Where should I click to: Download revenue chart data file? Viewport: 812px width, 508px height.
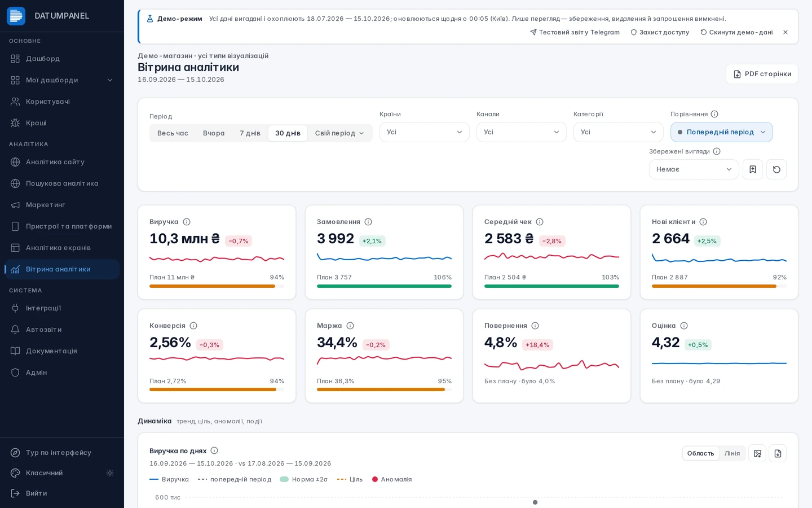pyautogui.click(x=778, y=453)
